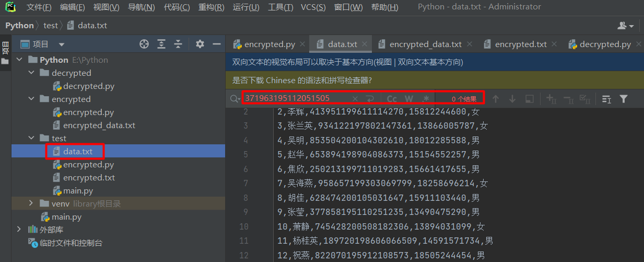
Task: Collapse the decrypted folder
Action: point(31,73)
